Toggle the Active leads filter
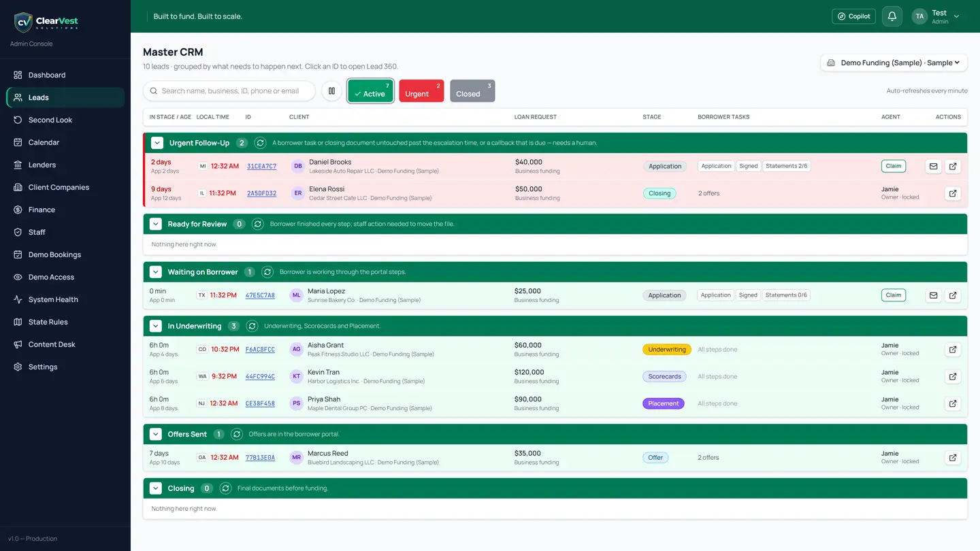 pos(370,90)
